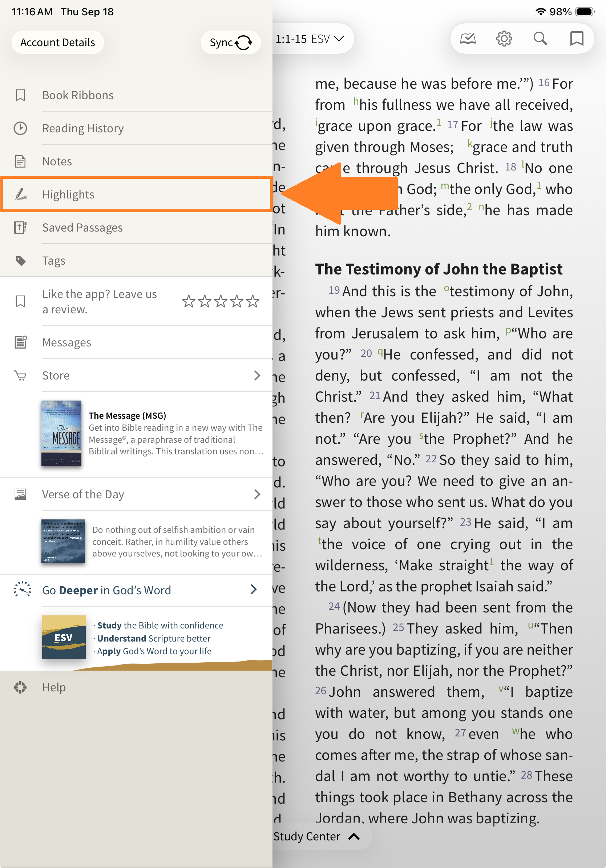This screenshot has width=606, height=868.
Task: Open Saved Passages menu item
Action: pyautogui.click(x=82, y=228)
